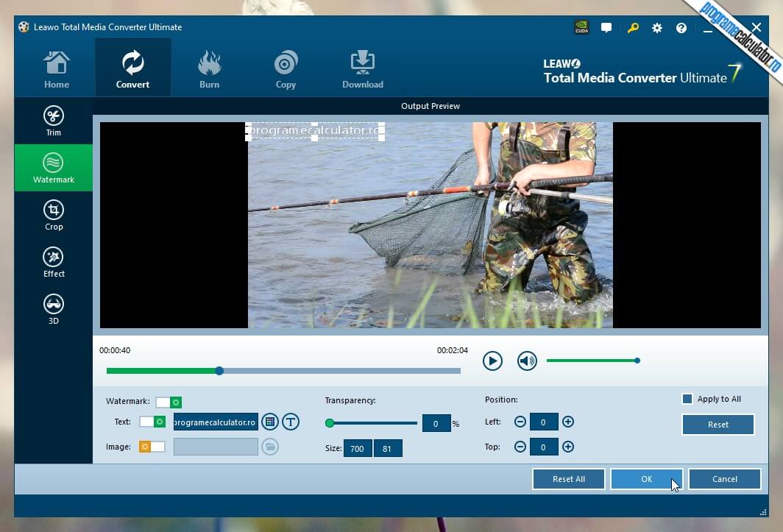The width and height of the screenshot is (783, 532).
Task: Click the watermark text input field
Action: pos(216,422)
